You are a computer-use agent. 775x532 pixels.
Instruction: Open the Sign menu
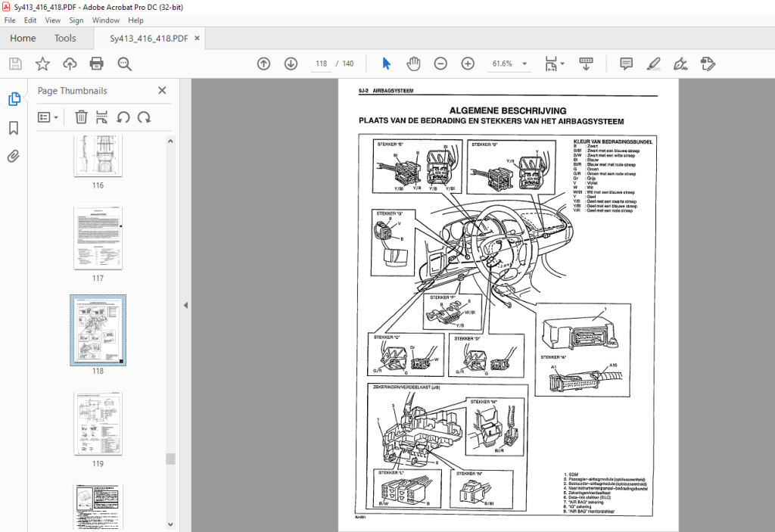click(76, 20)
